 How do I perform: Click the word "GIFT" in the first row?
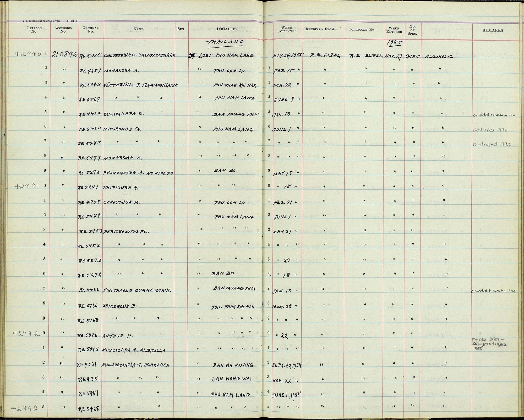pyautogui.click(x=413, y=56)
